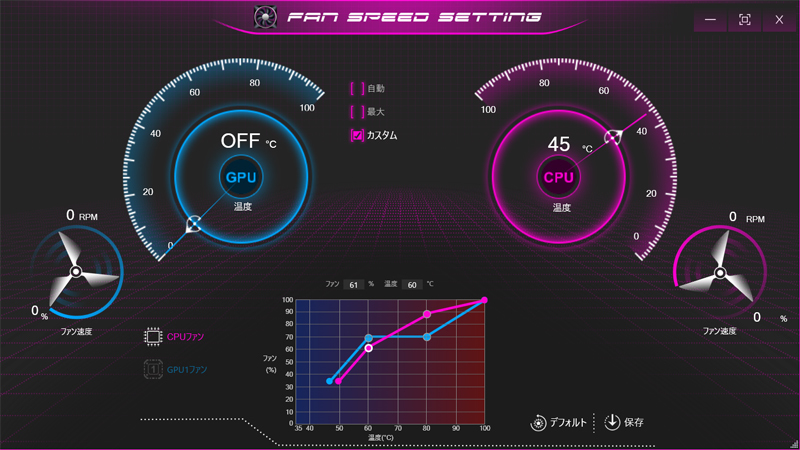Click the デフォルト button text

point(568,422)
